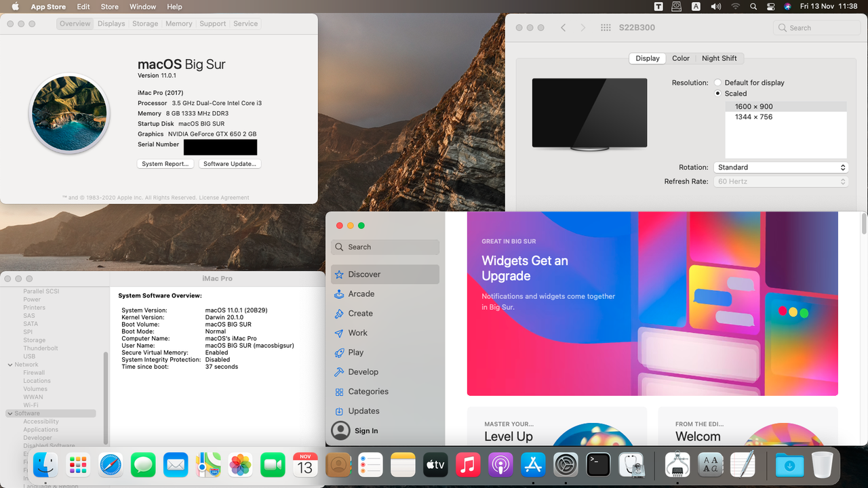Image resolution: width=868 pixels, height=488 pixels.
Task: Launch FaceTime from the Dock
Action: [x=273, y=465]
